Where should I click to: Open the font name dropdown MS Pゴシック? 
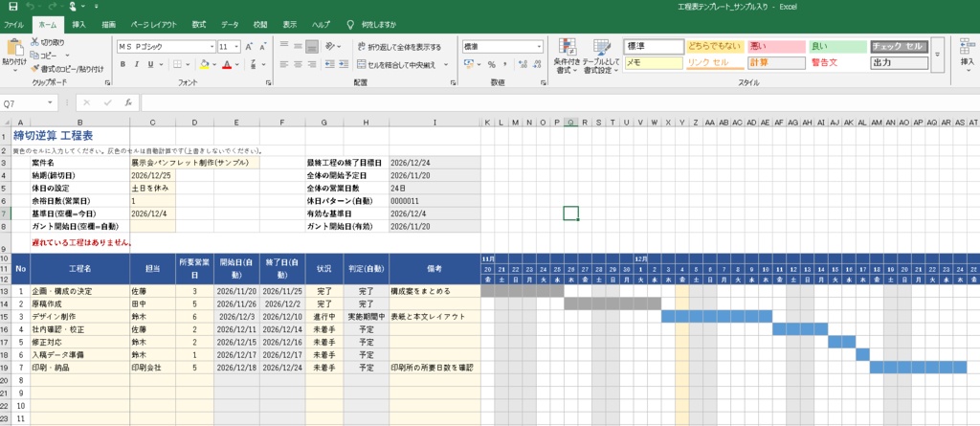coord(212,46)
